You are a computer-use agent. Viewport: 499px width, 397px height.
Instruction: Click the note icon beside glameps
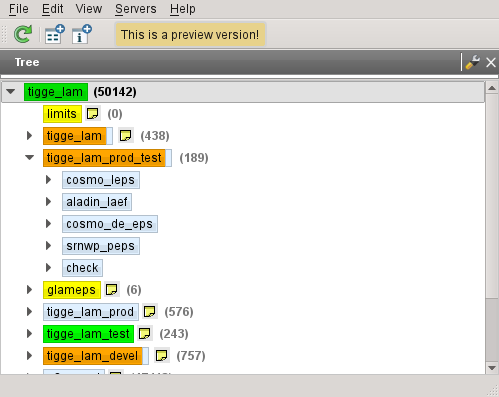(112, 290)
